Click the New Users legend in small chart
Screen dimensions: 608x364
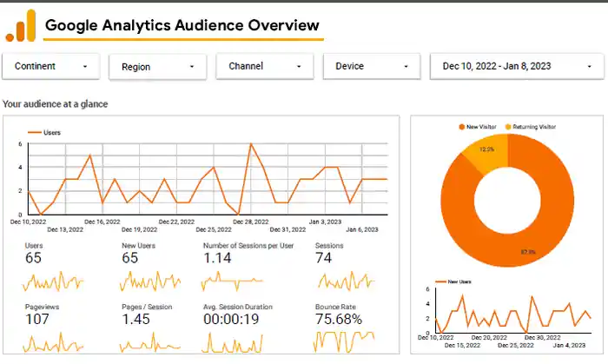coord(453,281)
